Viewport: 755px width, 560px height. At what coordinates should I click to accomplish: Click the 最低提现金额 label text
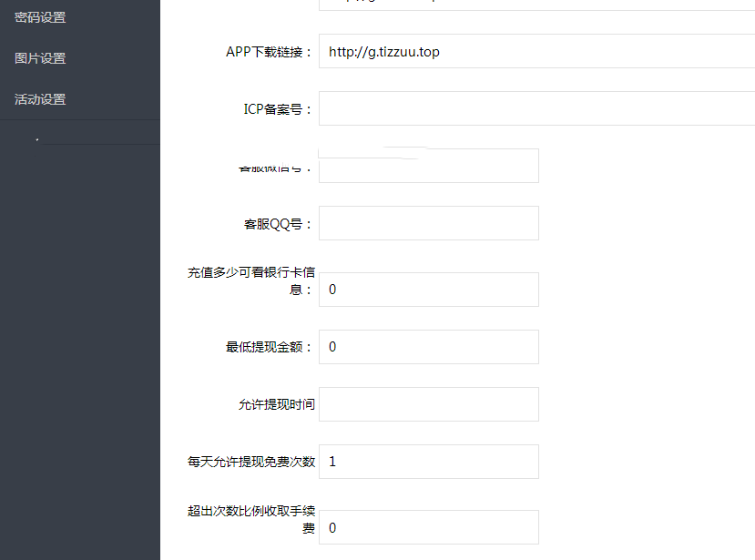(270, 347)
